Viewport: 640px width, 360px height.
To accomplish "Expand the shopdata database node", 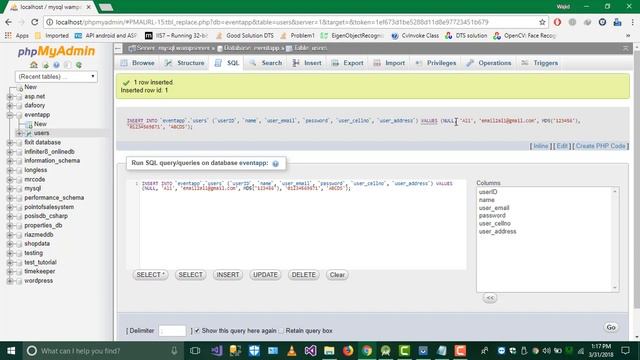I will pos(10,244).
